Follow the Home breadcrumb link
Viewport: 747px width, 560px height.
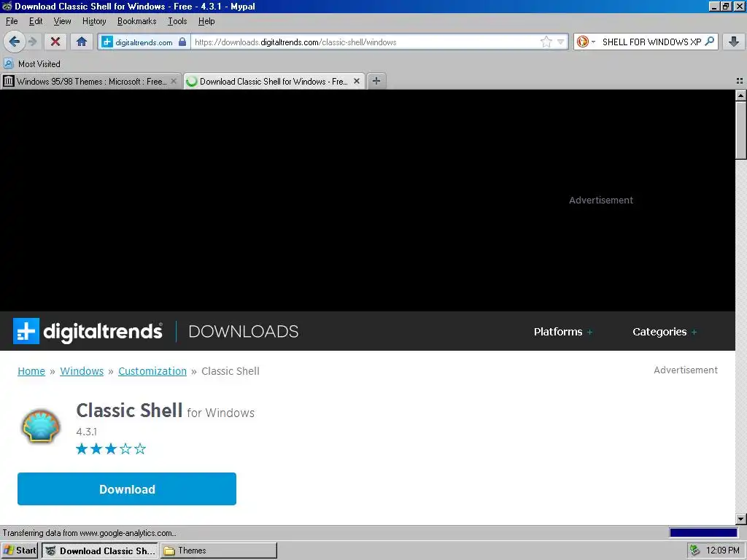(31, 371)
